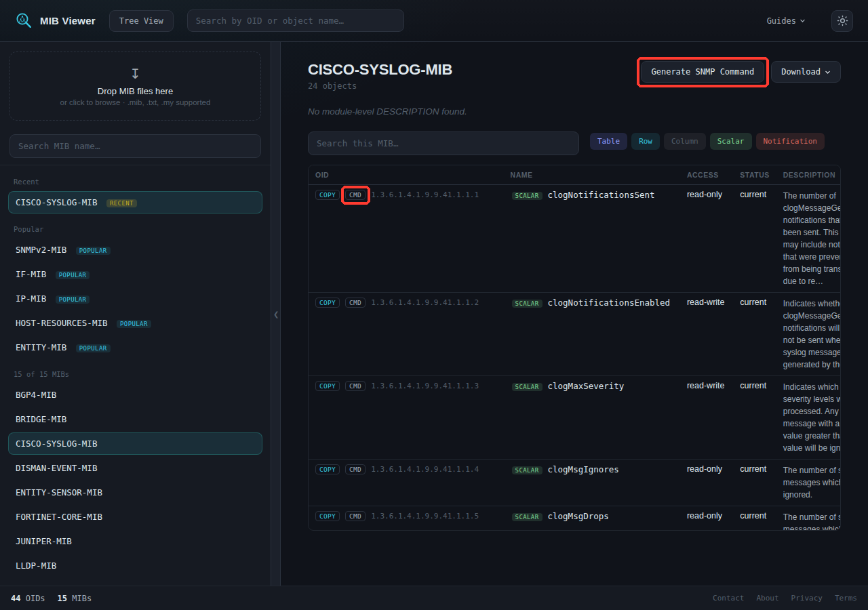Screen dimensions: 868x610
Task: Click CMD for clogMsgDrops
Action: pyautogui.click(x=355, y=516)
